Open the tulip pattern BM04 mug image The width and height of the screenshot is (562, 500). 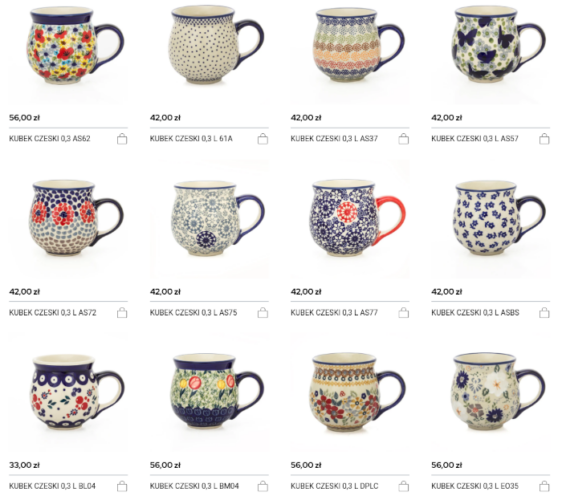(209, 392)
